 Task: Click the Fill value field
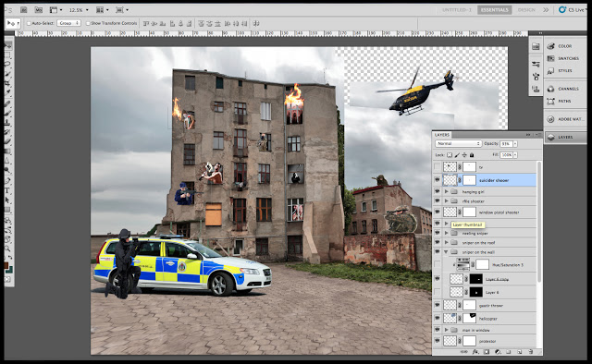506,155
